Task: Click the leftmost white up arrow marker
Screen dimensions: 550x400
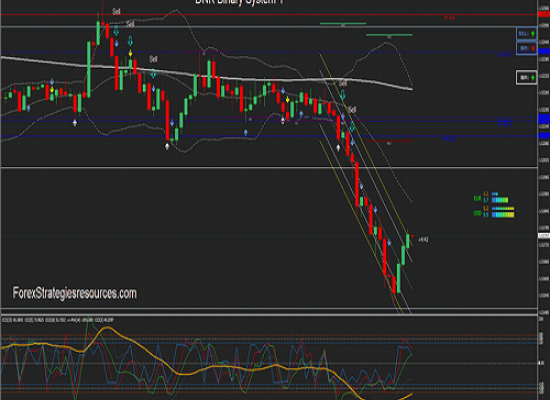Action: click(75, 122)
